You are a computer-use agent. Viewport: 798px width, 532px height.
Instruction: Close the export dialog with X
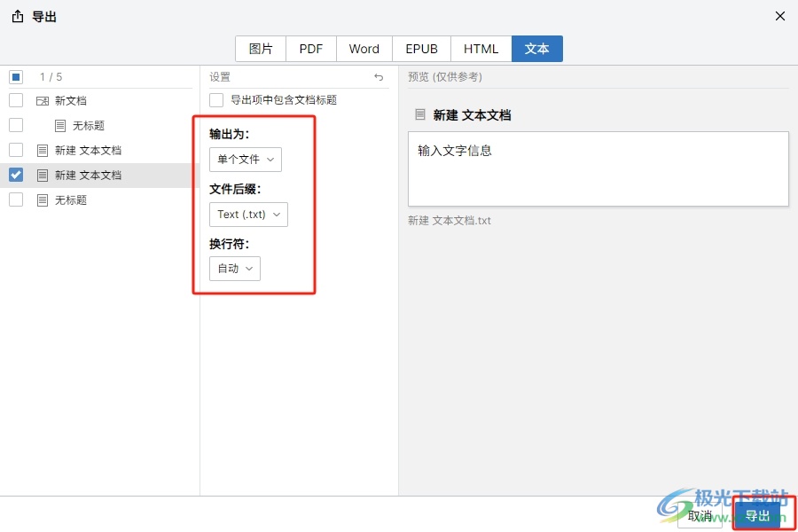779,16
